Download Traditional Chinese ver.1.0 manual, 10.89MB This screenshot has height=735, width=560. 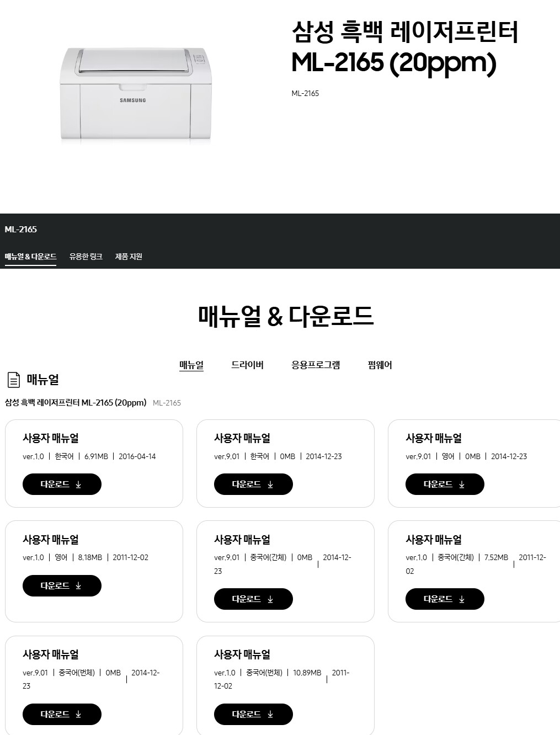[x=253, y=714]
